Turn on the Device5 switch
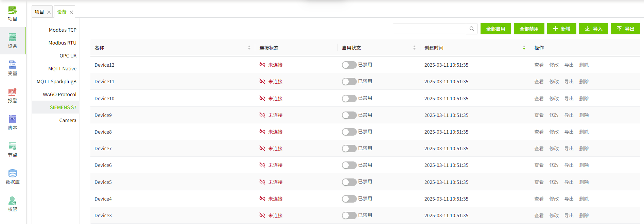 click(x=349, y=182)
